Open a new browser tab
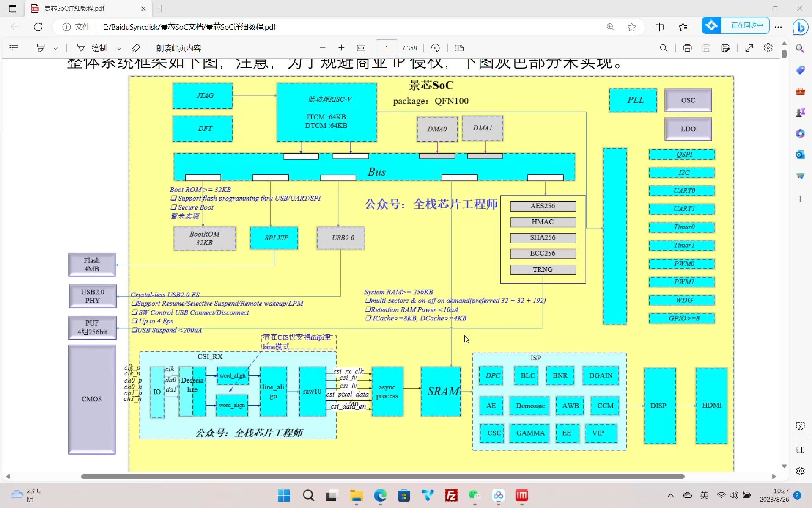812x508 pixels. tap(161, 8)
